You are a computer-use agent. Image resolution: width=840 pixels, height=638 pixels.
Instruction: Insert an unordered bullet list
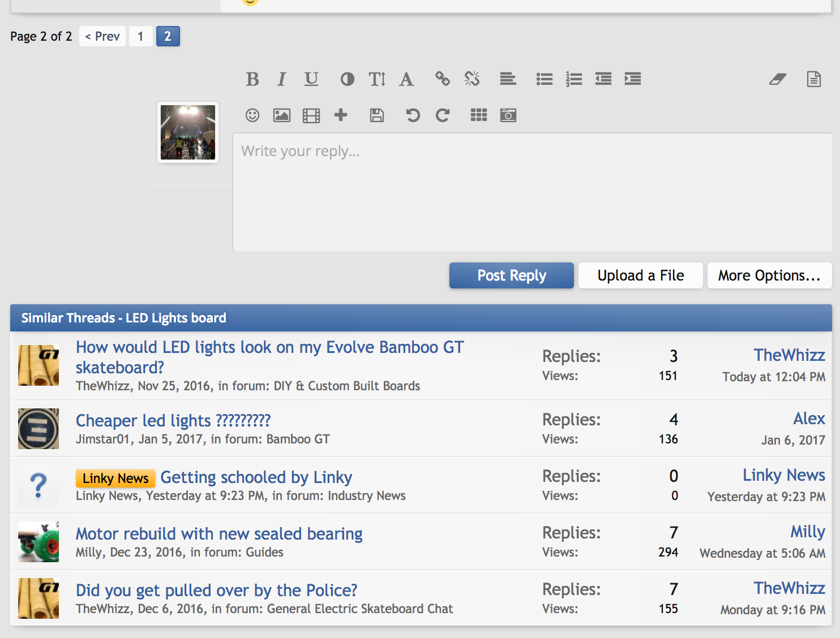pos(544,79)
